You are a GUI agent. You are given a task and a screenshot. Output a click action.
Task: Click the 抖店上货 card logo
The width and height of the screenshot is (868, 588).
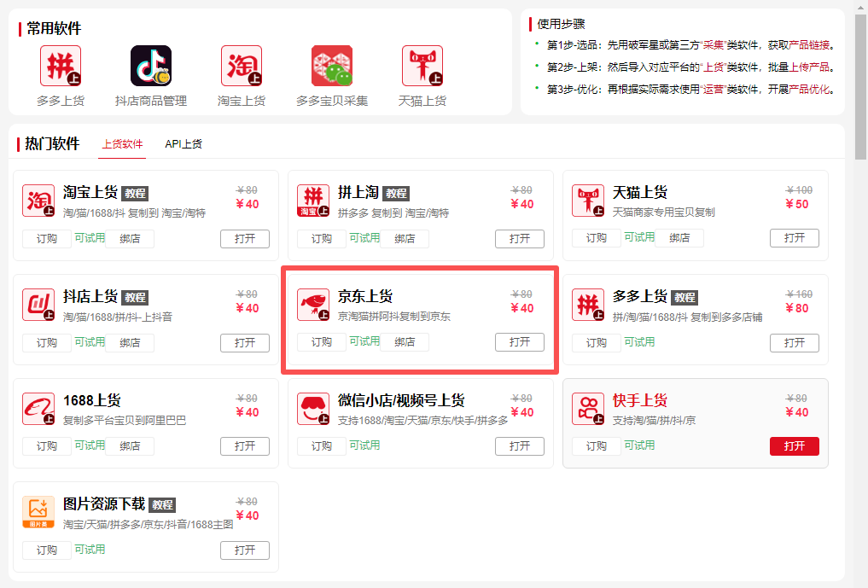pos(38,305)
